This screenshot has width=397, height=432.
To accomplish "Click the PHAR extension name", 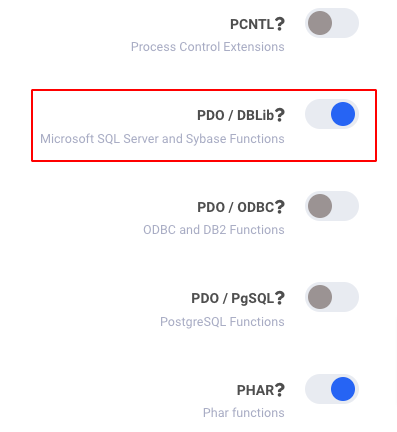I will (x=255, y=390).
